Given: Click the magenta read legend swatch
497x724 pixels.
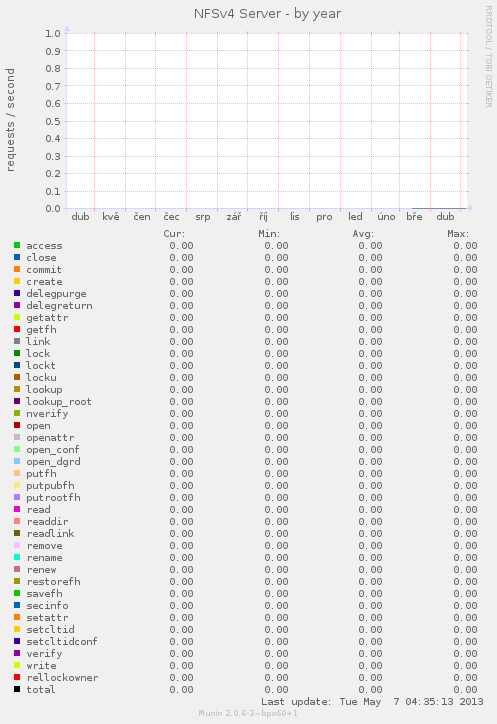Looking at the screenshot, I should click(x=17, y=509).
